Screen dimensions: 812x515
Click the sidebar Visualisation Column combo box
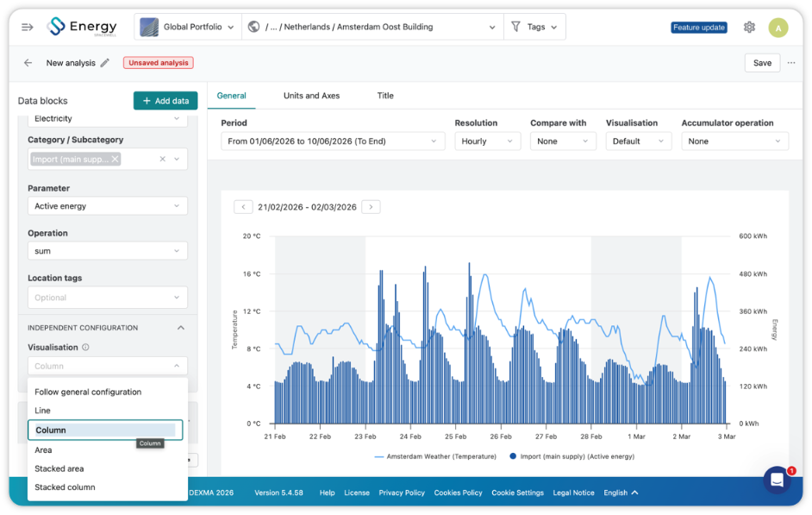(107, 366)
